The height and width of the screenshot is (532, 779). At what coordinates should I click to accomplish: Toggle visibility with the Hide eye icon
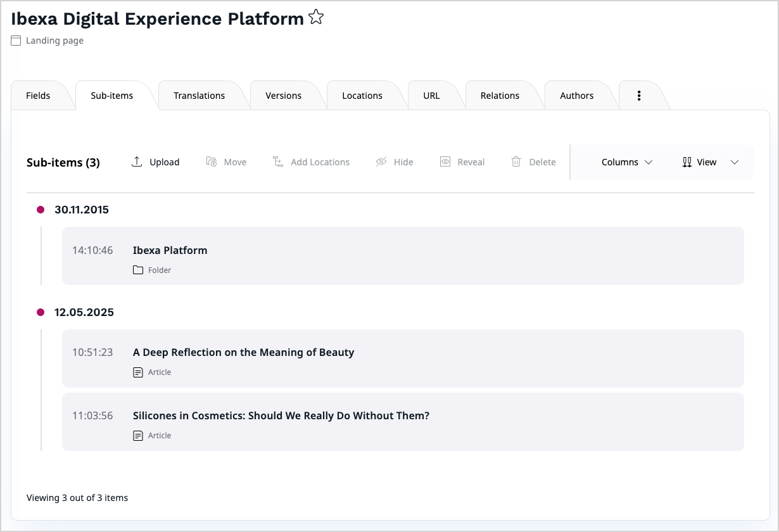point(380,161)
